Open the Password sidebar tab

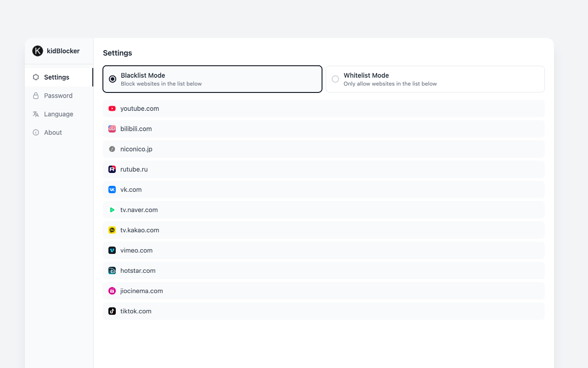[x=58, y=96]
